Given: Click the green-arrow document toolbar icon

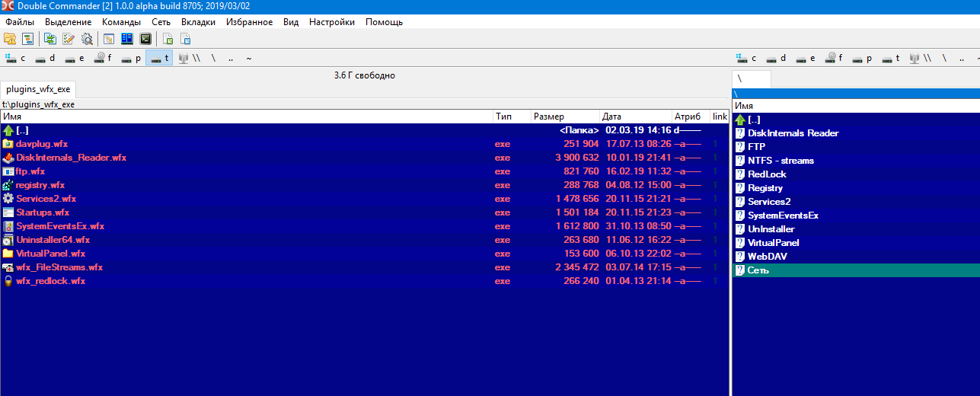Looking at the screenshot, I should (168, 39).
